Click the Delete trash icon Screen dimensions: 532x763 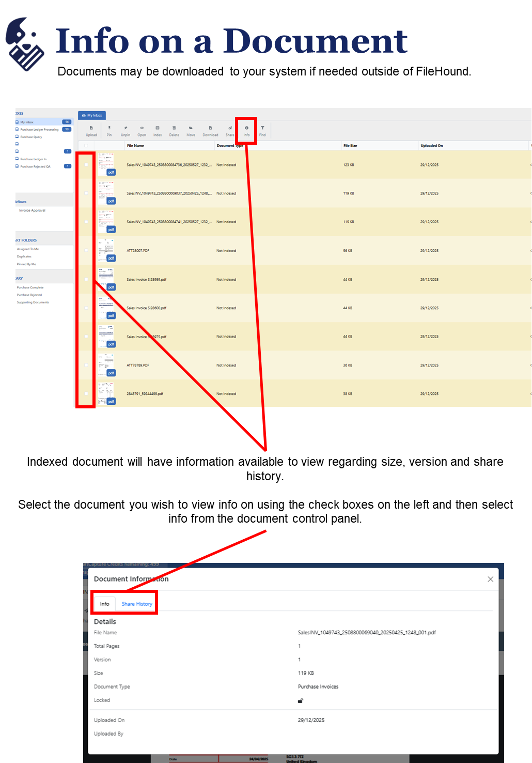pos(174,128)
